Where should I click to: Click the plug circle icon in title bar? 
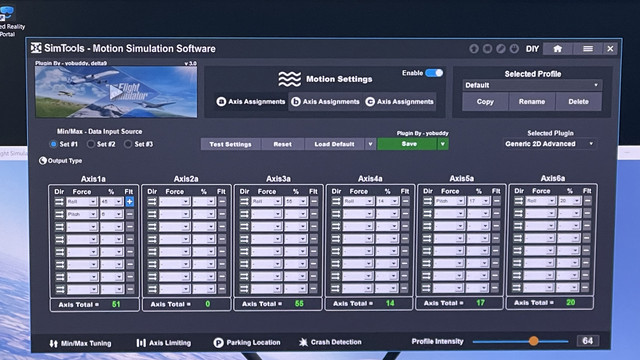pyautogui.click(x=514, y=49)
